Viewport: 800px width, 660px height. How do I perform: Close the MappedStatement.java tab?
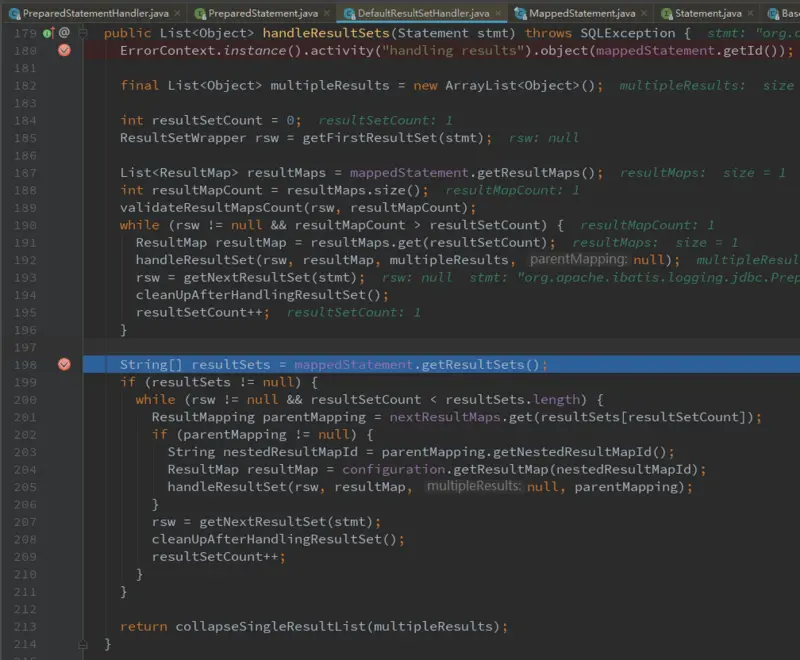[644, 13]
